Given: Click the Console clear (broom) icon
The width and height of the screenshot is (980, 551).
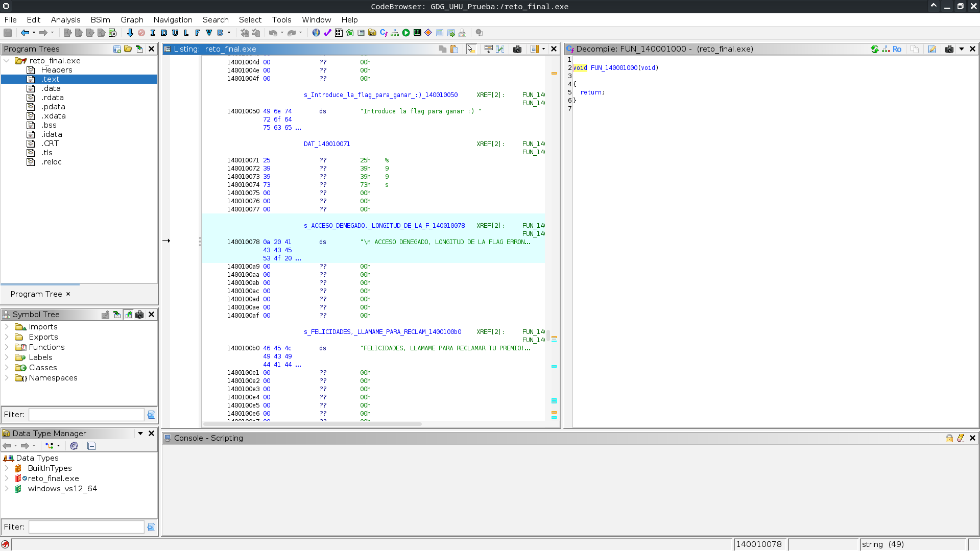Looking at the screenshot, I should click(x=961, y=438).
